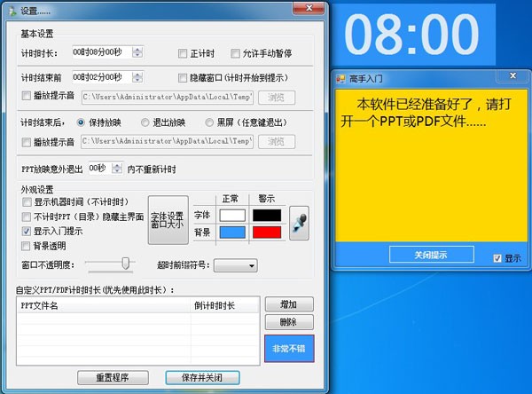532x394 pixels.
Task: Enable the 正计时 checkbox
Action: 183,53
